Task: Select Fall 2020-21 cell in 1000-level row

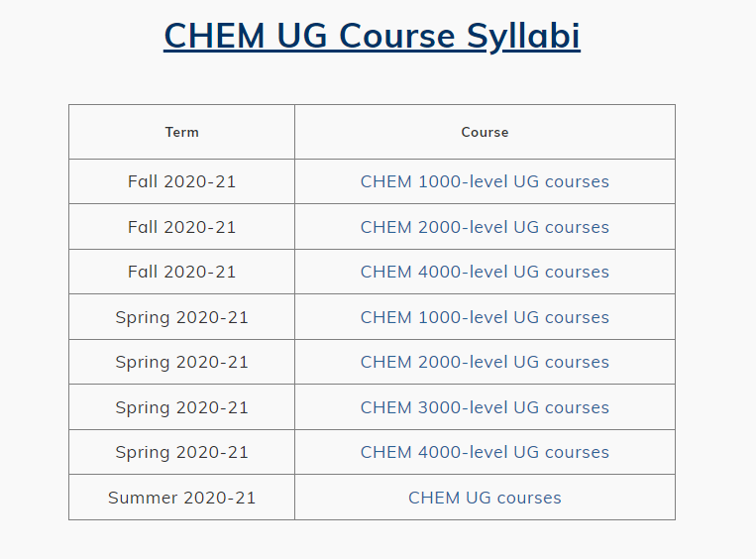Action: (x=181, y=181)
